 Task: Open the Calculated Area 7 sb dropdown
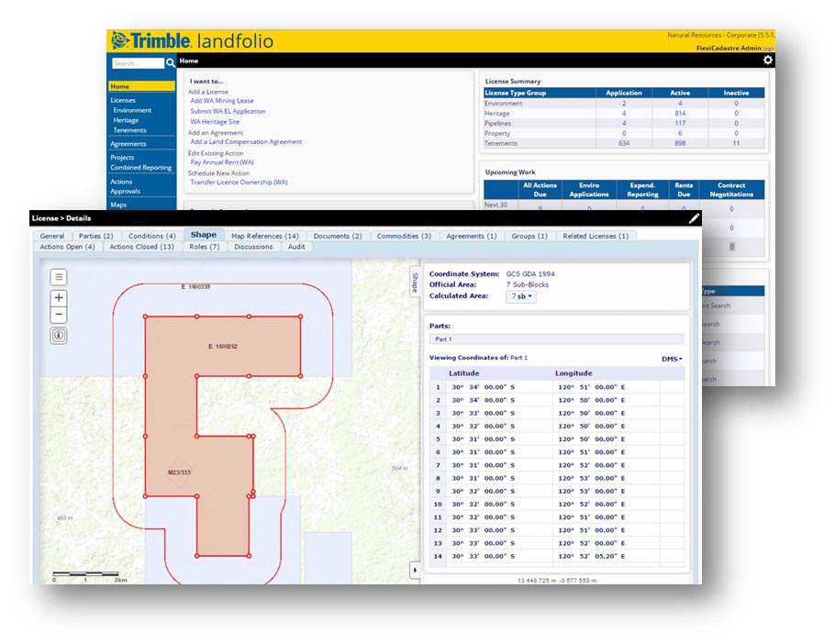pyautogui.click(x=521, y=296)
